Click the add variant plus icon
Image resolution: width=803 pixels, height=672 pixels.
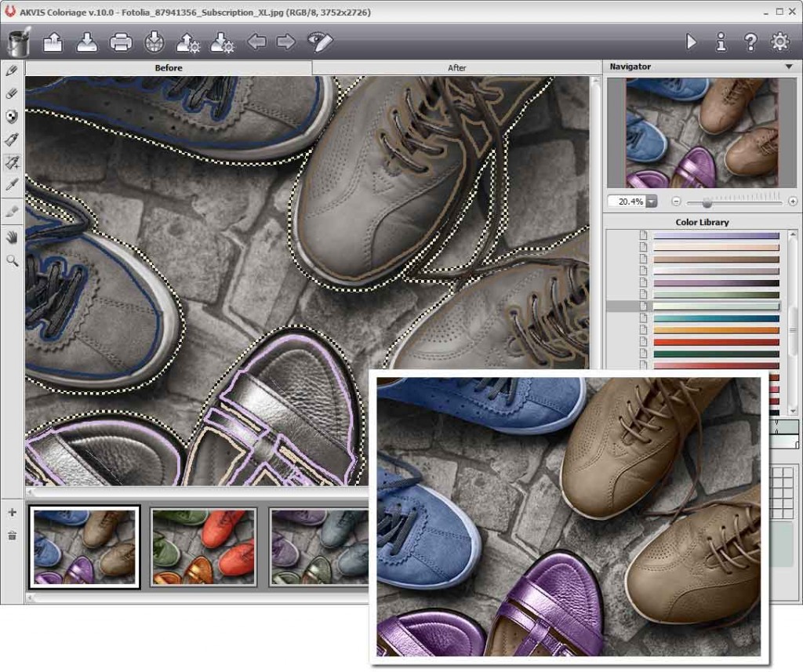click(12, 513)
